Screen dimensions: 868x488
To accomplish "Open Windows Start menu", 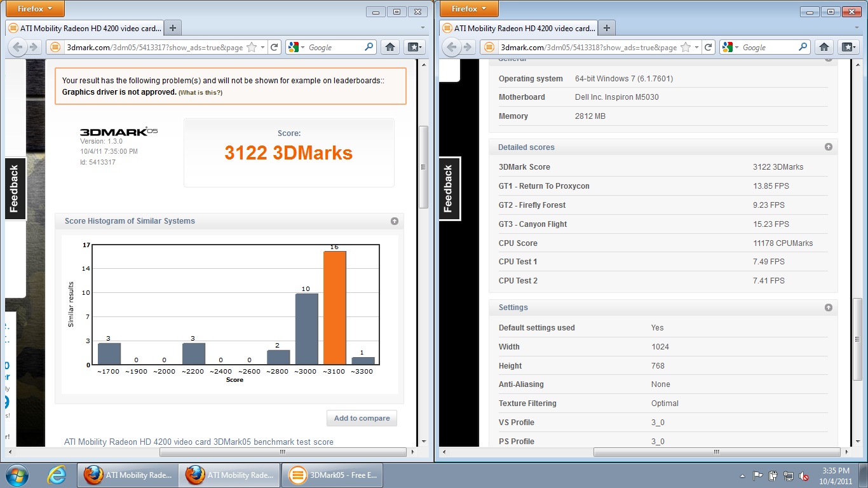I will (x=17, y=475).
